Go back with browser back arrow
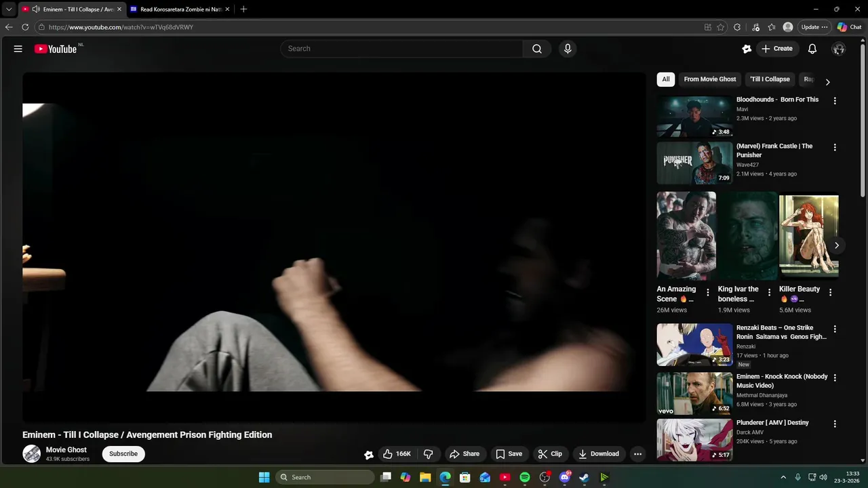The width and height of the screenshot is (868, 488). pyautogui.click(x=9, y=27)
